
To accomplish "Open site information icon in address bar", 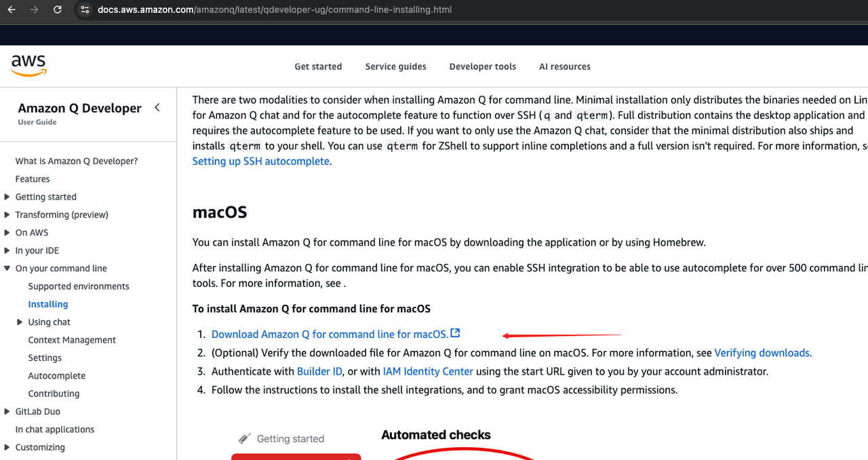I will coord(85,9).
